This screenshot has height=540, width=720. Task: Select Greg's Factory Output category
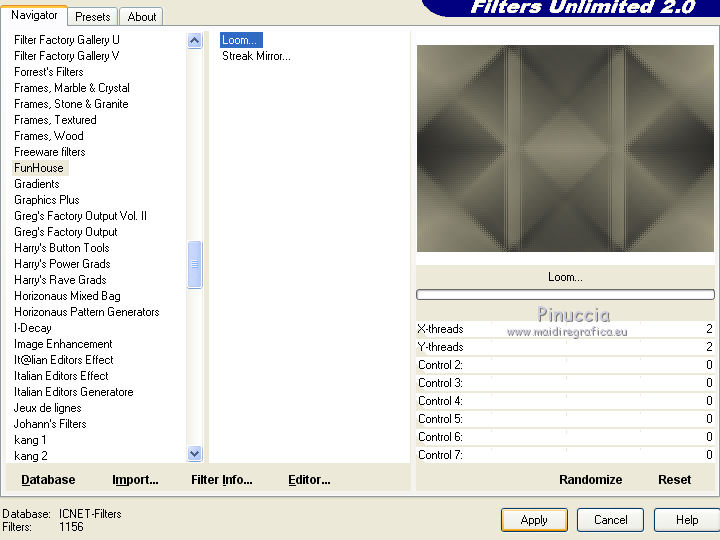coord(66,232)
